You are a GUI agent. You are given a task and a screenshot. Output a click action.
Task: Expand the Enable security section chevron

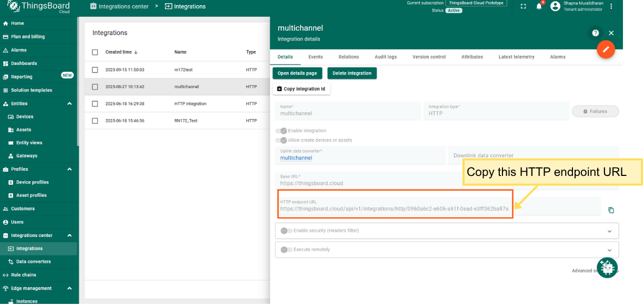(609, 231)
